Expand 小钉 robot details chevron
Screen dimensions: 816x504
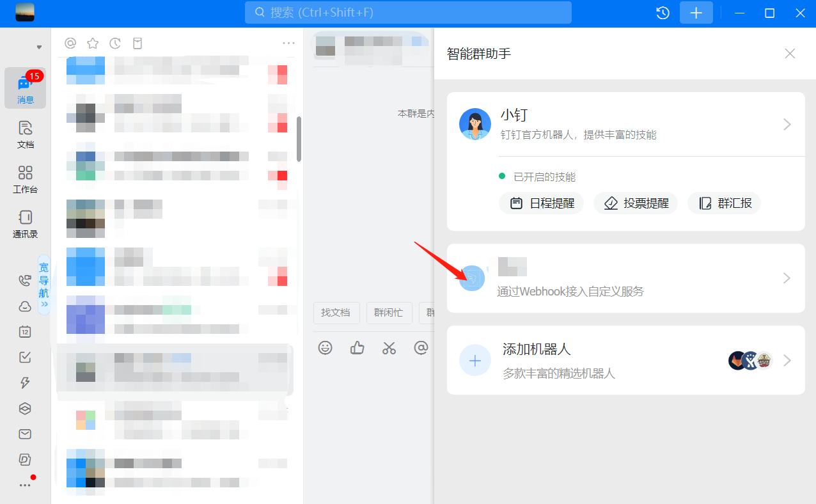click(x=787, y=125)
